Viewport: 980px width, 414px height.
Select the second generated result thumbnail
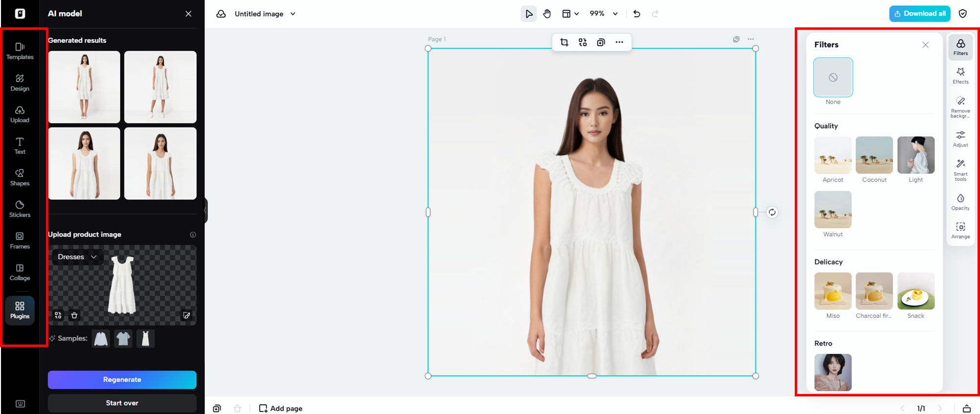pos(160,87)
